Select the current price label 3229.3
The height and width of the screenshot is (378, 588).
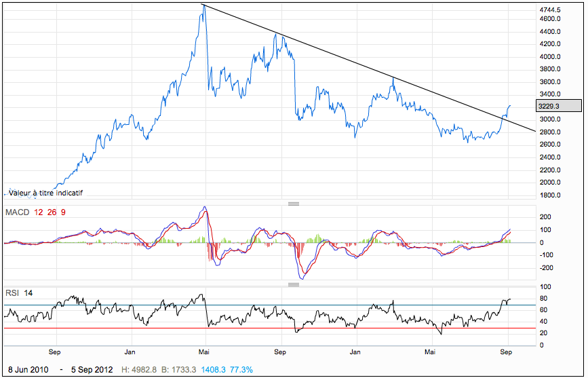tap(559, 107)
